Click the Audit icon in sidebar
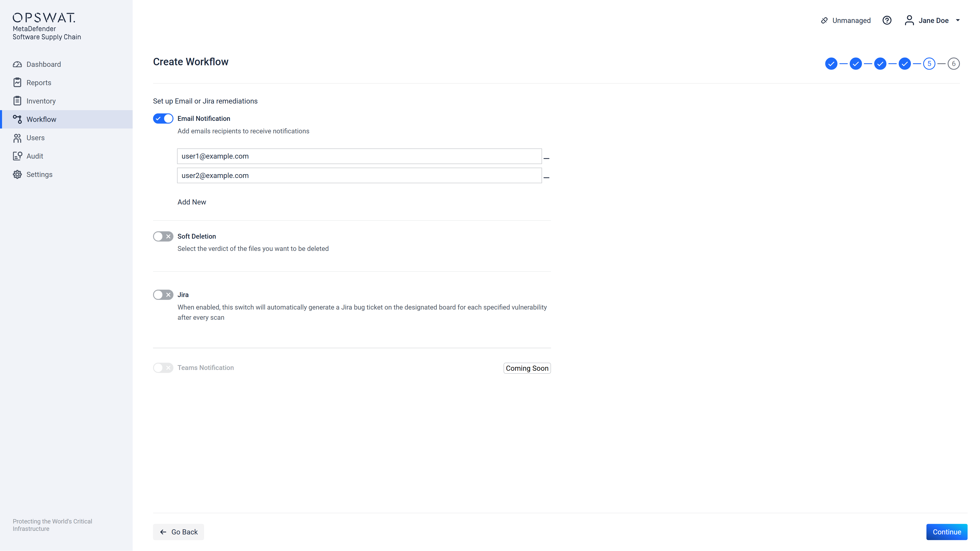 tap(17, 156)
